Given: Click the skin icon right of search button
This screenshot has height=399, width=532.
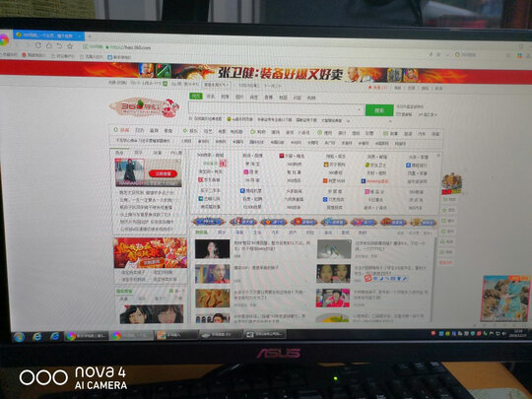Looking at the screenshot, I should [404, 114].
